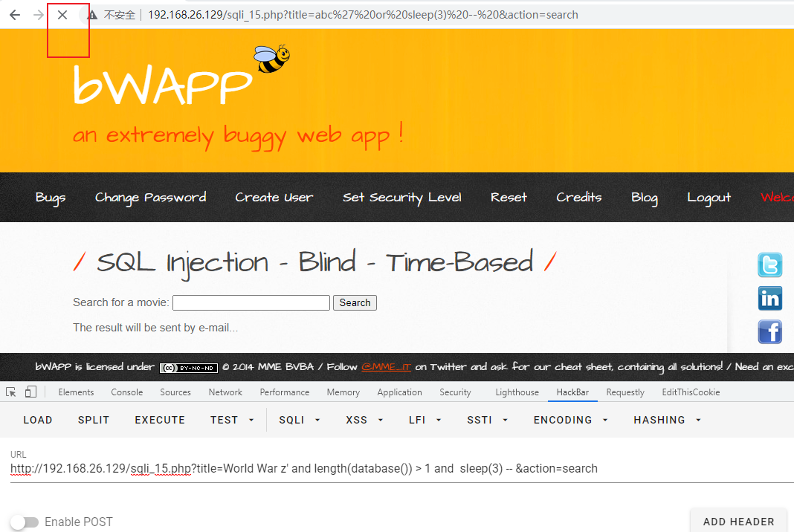Image resolution: width=794 pixels, height=532 pixels.
Task: Toggle the DevTools device toolbar icon
Action: click(30, 392)
